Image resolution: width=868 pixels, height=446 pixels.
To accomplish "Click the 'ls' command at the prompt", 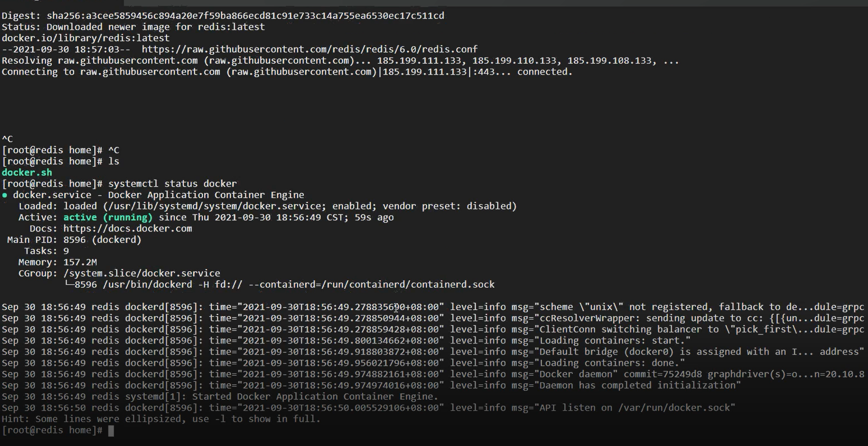I will 114,161.
